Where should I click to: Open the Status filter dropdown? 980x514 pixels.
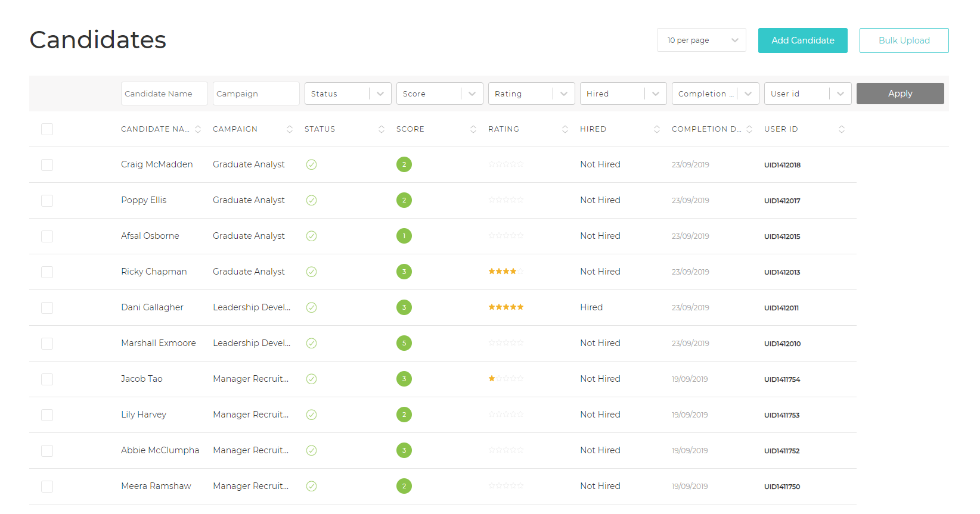point(348,94)
